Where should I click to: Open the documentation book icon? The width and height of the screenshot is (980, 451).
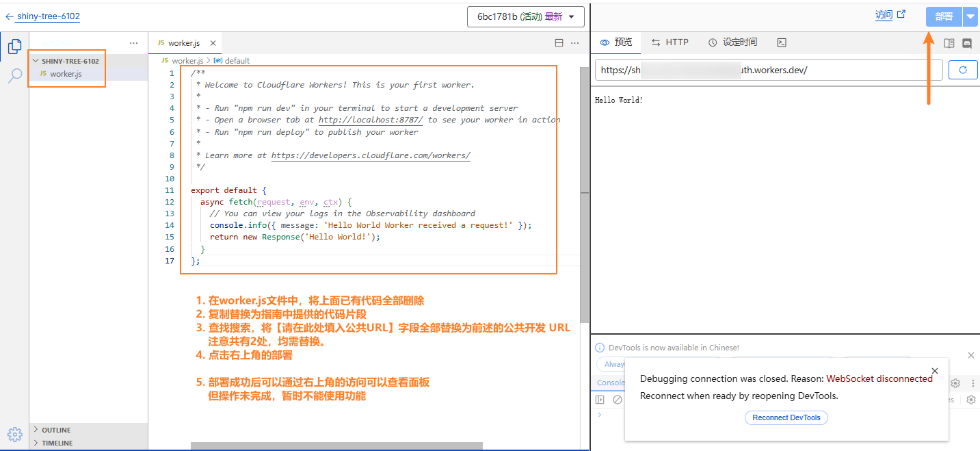pyautogui.click(x=949, y=43)
